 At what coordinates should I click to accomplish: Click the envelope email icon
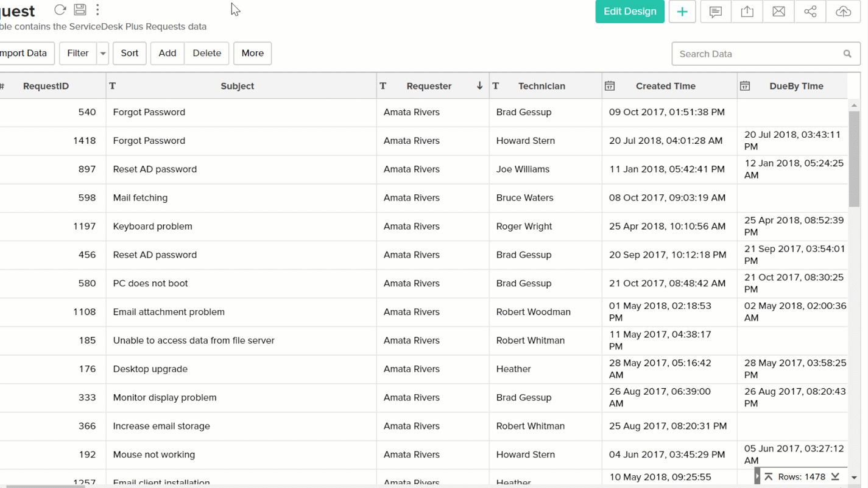[778, 12]
